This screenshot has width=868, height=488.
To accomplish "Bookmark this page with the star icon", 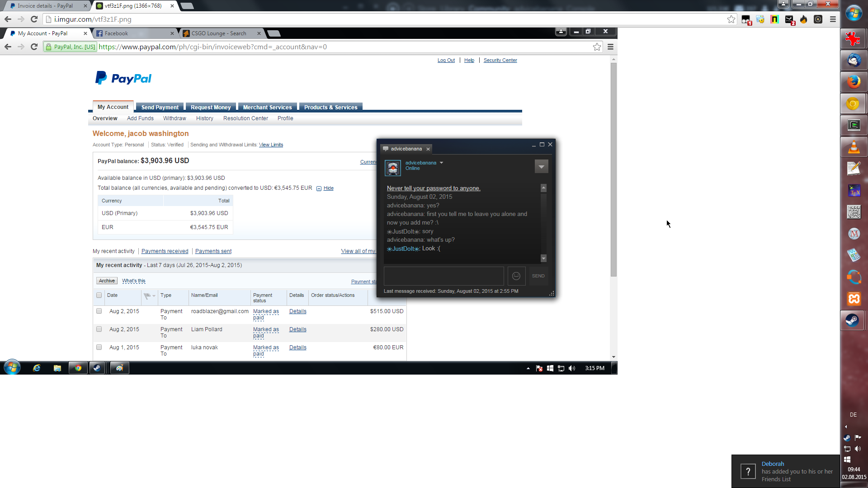I will [731, 19].
